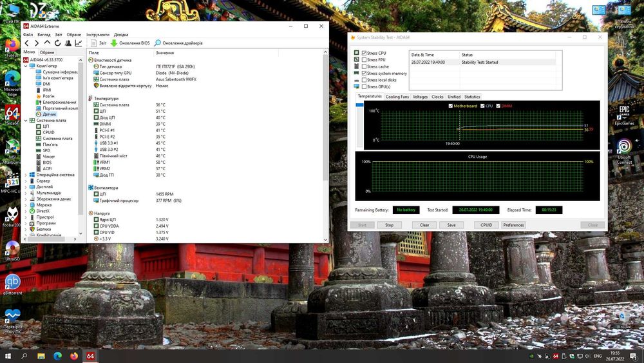The width and height of the screenshot is (644, 363).
Task: Open the Windows Start menu
Action: (x=7, y=356)
